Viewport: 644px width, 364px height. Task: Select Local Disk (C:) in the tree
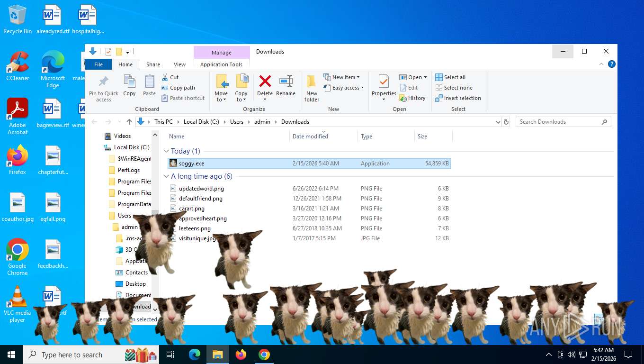tap(127, 147)
